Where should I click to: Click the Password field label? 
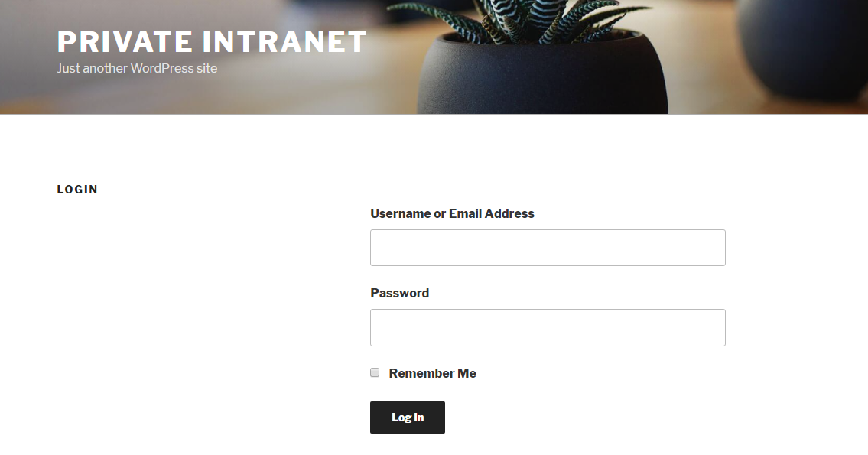coord(400,294)
